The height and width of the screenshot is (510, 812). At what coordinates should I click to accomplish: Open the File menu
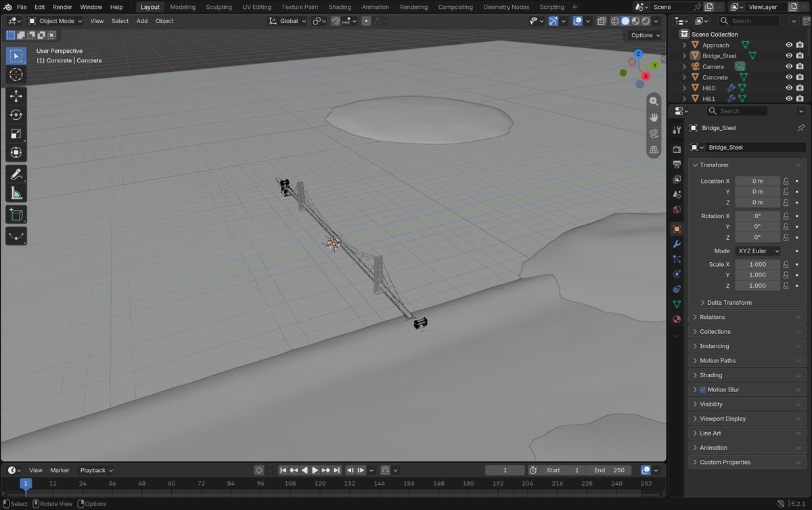[22, 7]
